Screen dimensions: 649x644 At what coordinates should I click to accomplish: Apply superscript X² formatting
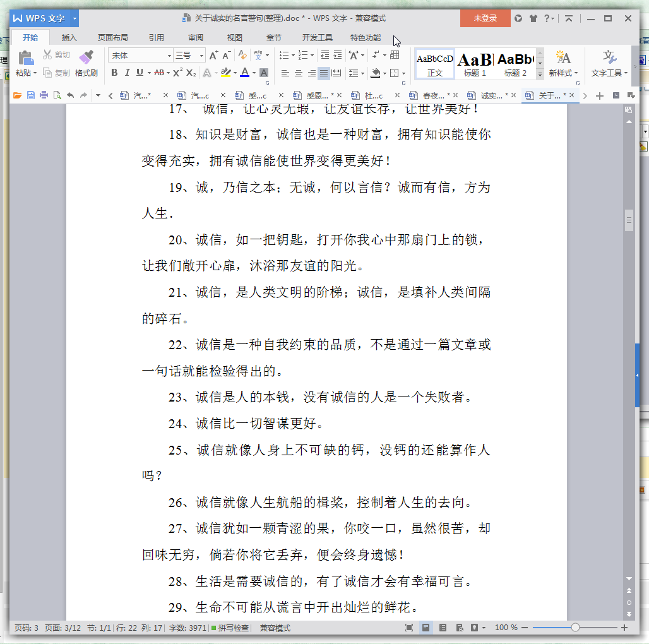coord(177,73)
